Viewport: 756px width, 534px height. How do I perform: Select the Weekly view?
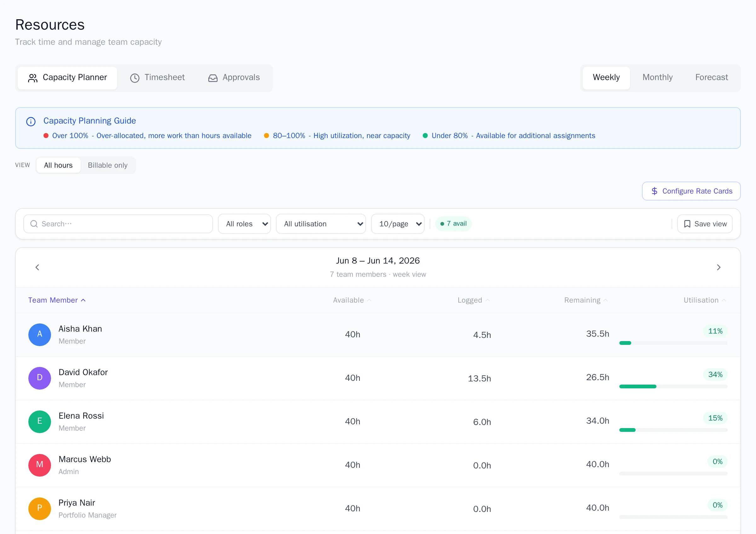pos(606,78)
